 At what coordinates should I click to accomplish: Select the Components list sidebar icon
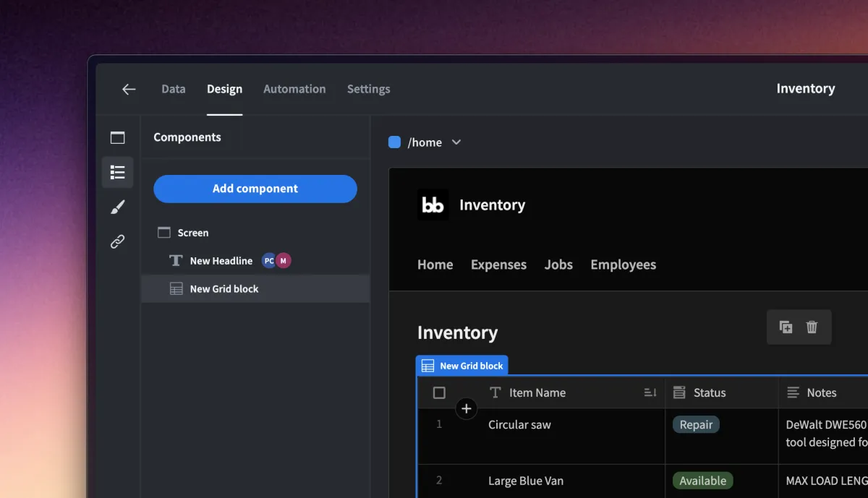tap(117, 172)
